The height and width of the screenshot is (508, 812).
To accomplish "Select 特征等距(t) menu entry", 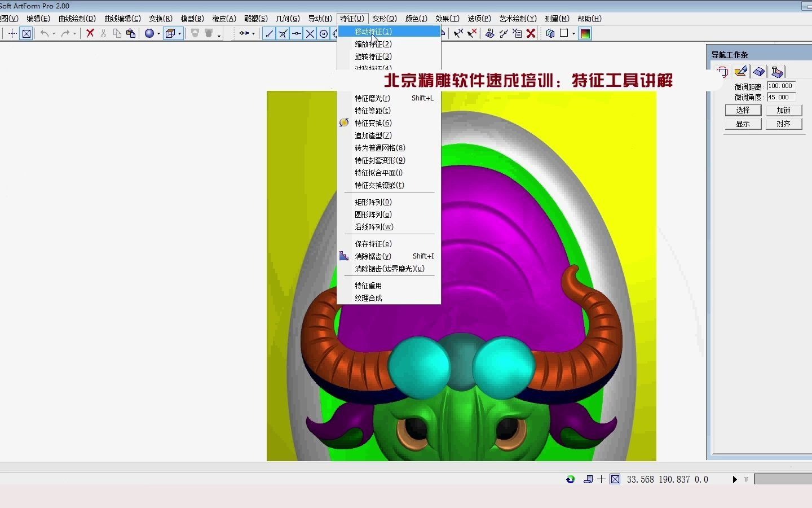I will click(x=389, y=111).
